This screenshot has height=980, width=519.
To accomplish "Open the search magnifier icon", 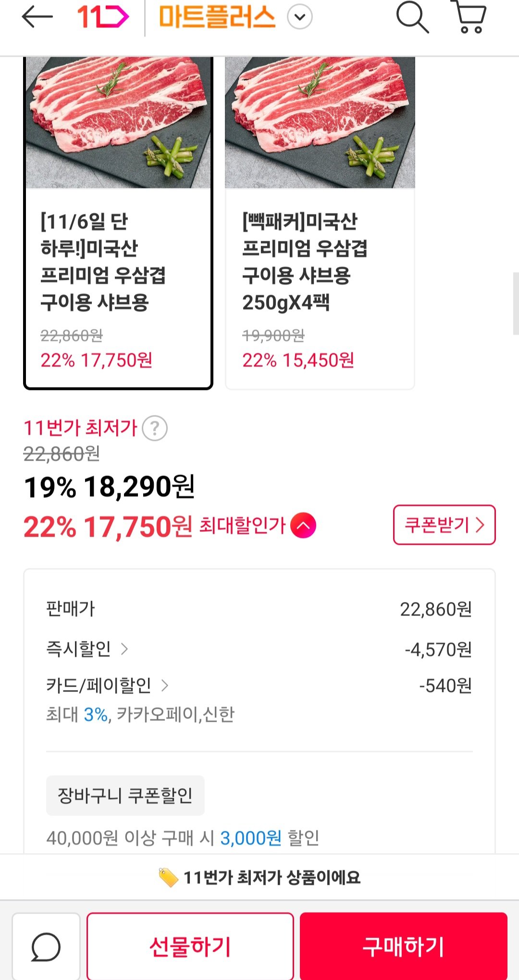I will coord(412,17).
